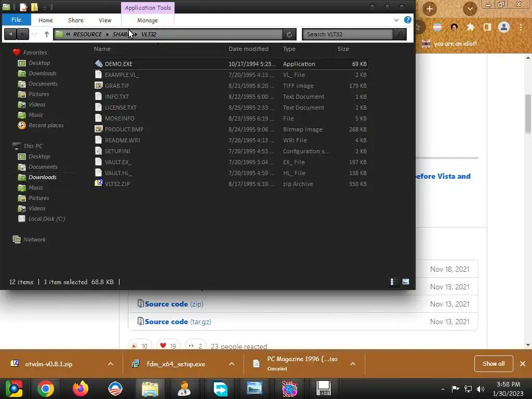This screenshot has width=532, height=399.
Task: Select PRODUCT.BMP file icon
Action: (x=98, y=129)
